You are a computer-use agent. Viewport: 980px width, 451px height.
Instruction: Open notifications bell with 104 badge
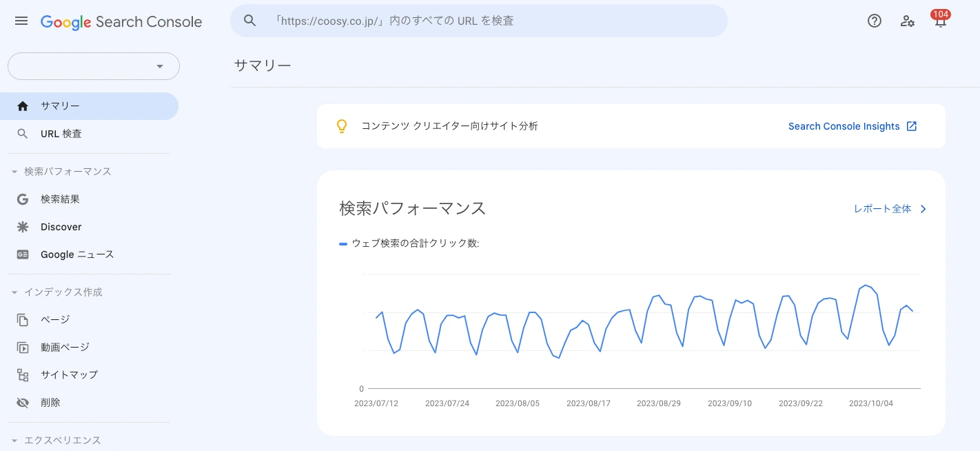pos(940,19)
